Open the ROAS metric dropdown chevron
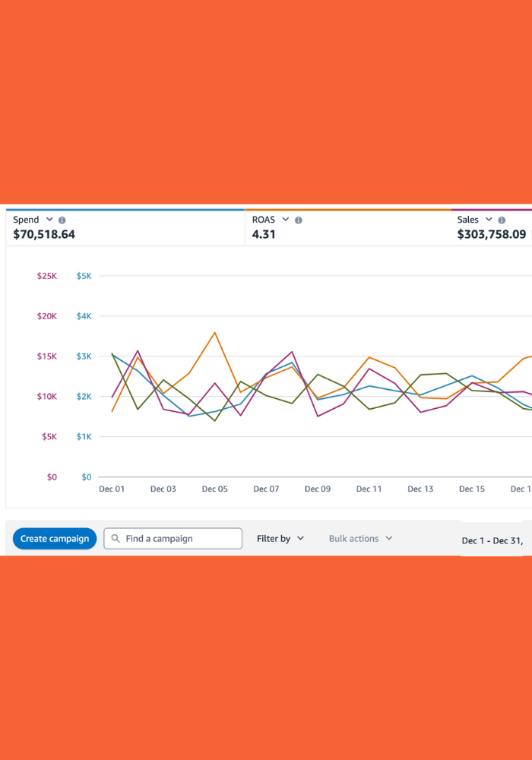 click(286, 220)
